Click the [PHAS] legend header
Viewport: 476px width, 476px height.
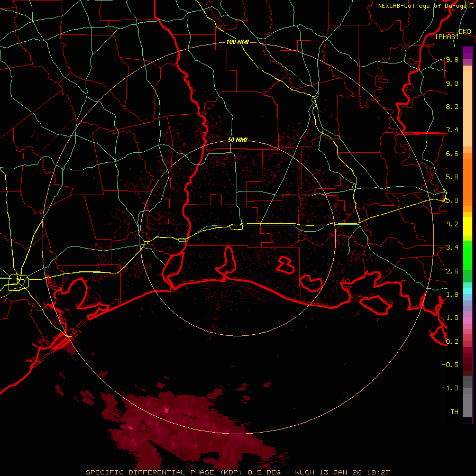coord(447,36)
